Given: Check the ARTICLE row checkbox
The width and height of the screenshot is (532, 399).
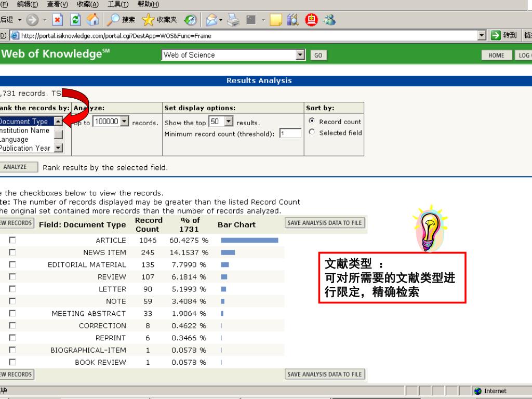Looking at the screenshot, I should [x=12, y=240].
